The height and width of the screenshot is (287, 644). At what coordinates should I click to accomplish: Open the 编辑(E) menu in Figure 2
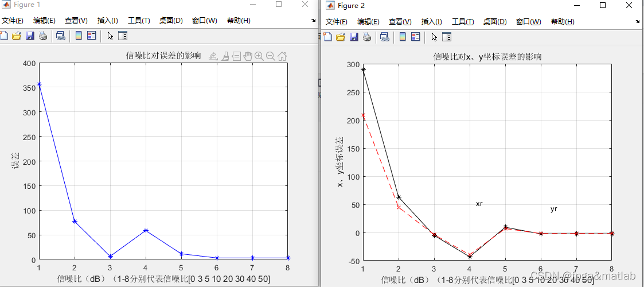(x=368, y=22)
